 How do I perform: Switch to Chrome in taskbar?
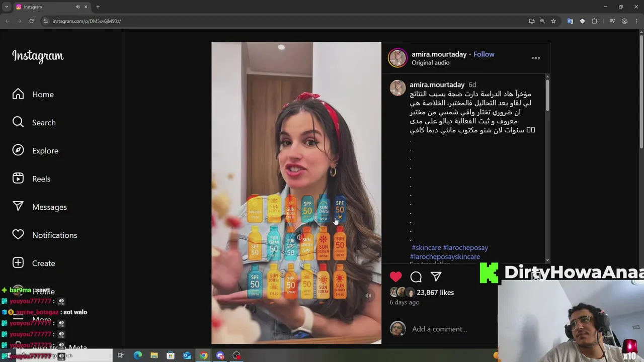point(204,355)
